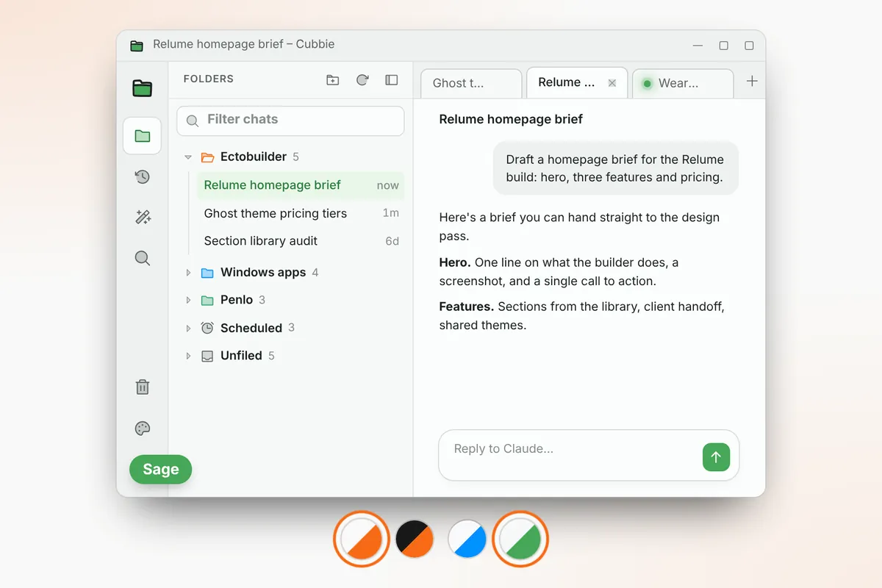882x588 pixels.
Task: Click the blue Windows apps folder icon
Action: coord(207,273)
